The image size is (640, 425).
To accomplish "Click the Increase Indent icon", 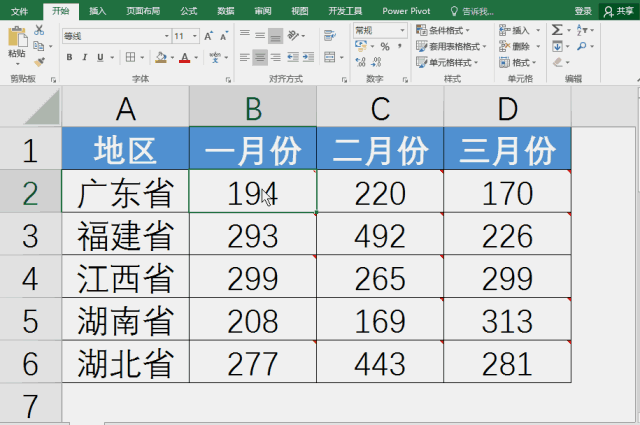I will [x=308, y=57].
